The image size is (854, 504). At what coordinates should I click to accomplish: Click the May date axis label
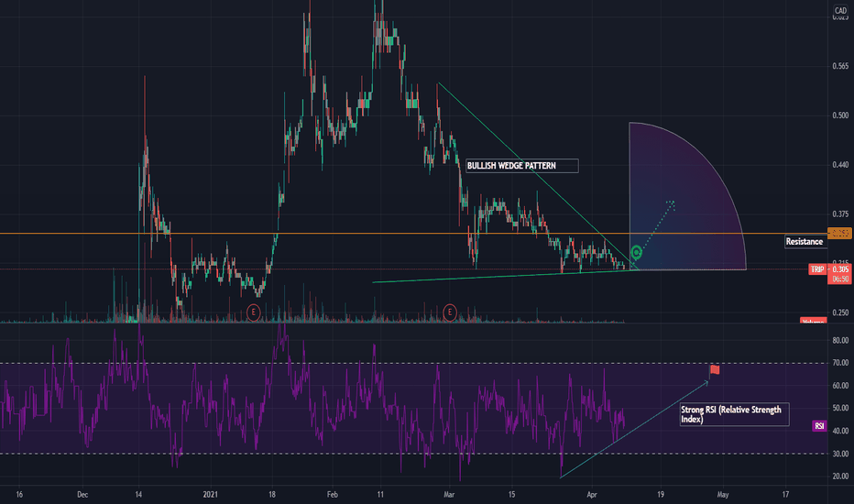coord(723,495)
